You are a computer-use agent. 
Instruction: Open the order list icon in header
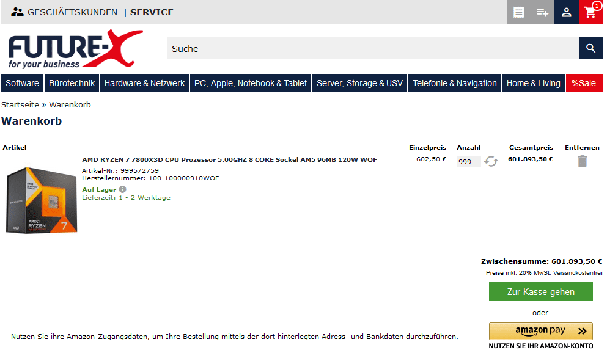pos(519,12)
